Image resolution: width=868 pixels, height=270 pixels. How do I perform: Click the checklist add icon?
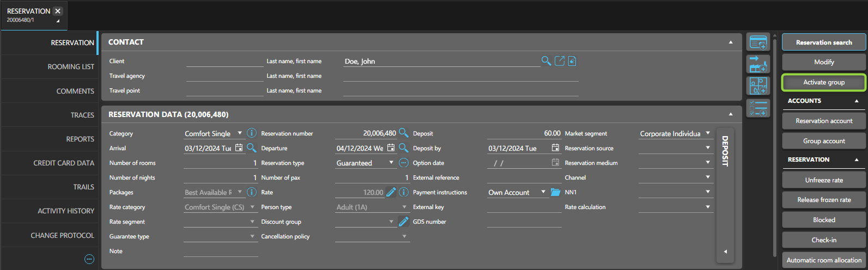tap(758, 108)
